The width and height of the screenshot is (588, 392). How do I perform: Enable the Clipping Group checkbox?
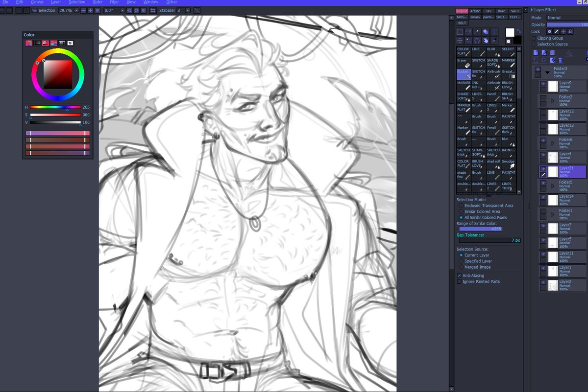coord(533,38)
